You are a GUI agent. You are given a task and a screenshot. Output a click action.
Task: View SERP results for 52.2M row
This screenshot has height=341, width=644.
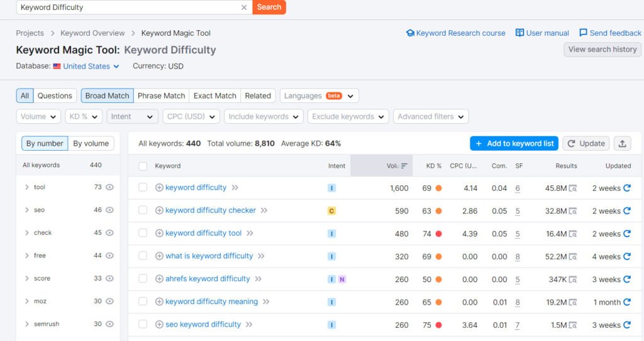click(x=572, y=257)
